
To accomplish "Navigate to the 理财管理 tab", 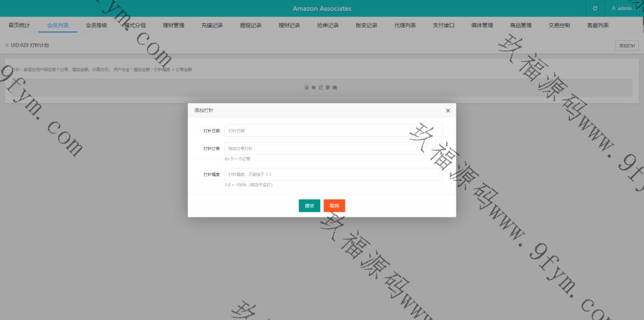I will [174, 26].
